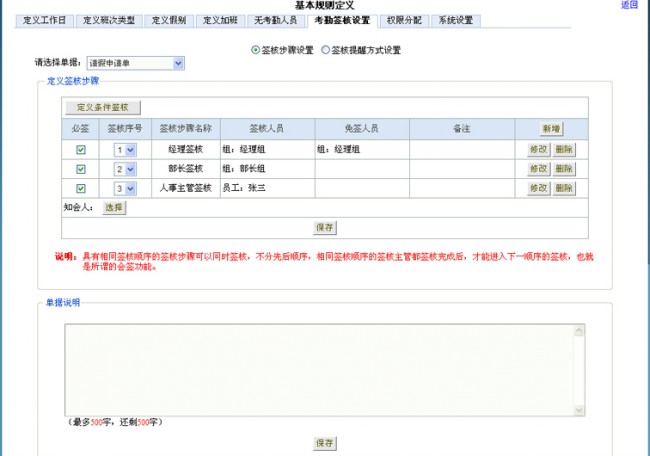Viewport: 650px width, 456px height.
Task: Delete the 人事主管签核 step with 删除
Action: click(x=564, y=188)
